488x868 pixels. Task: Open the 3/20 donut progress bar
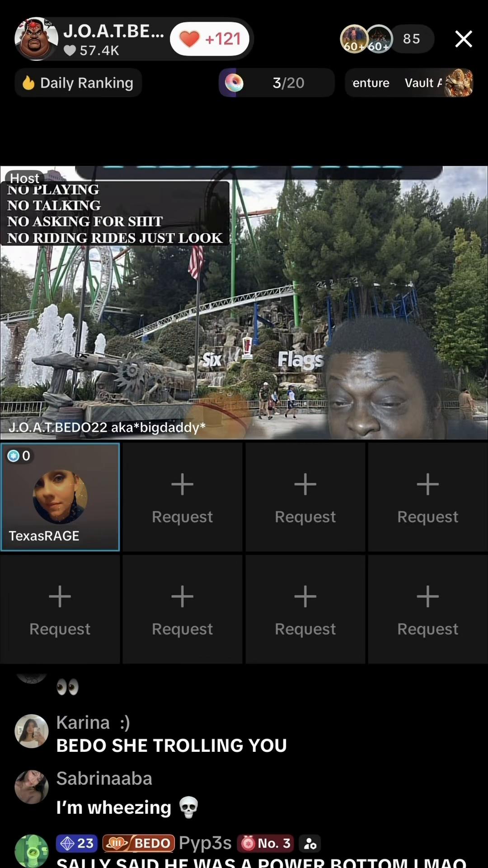(277, 83)
